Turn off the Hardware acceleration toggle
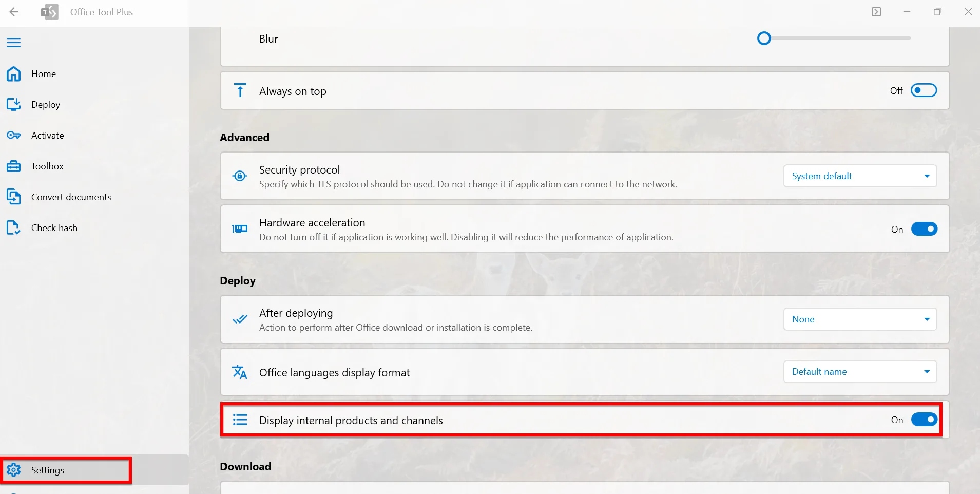Image resolution: width=980 pixels, height=494 pixels. tap(924, 229)
